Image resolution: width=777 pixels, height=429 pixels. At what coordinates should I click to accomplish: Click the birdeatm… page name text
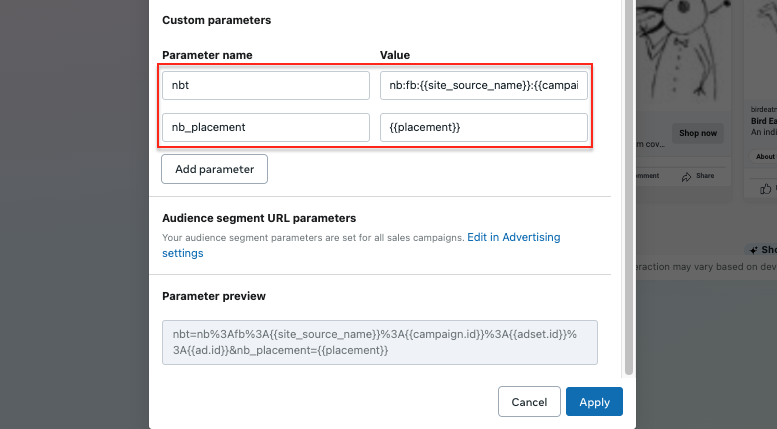pyautogui.click(x=765, y=109)
